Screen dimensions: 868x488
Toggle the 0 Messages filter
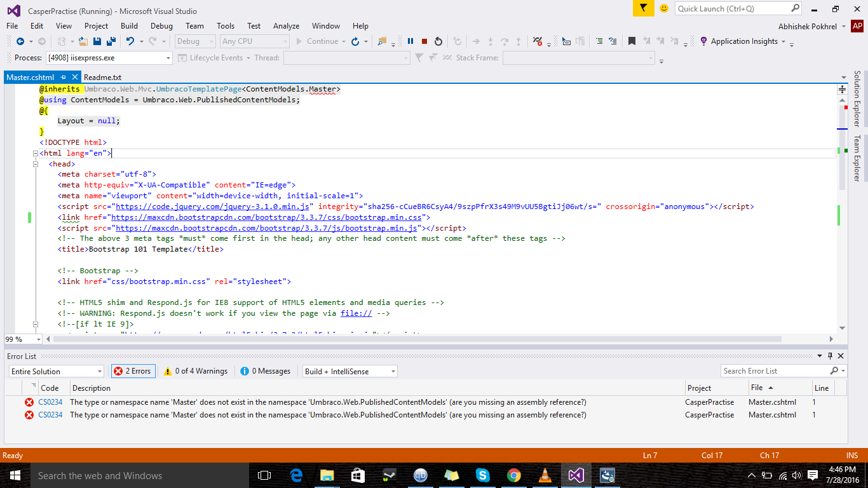266,371
